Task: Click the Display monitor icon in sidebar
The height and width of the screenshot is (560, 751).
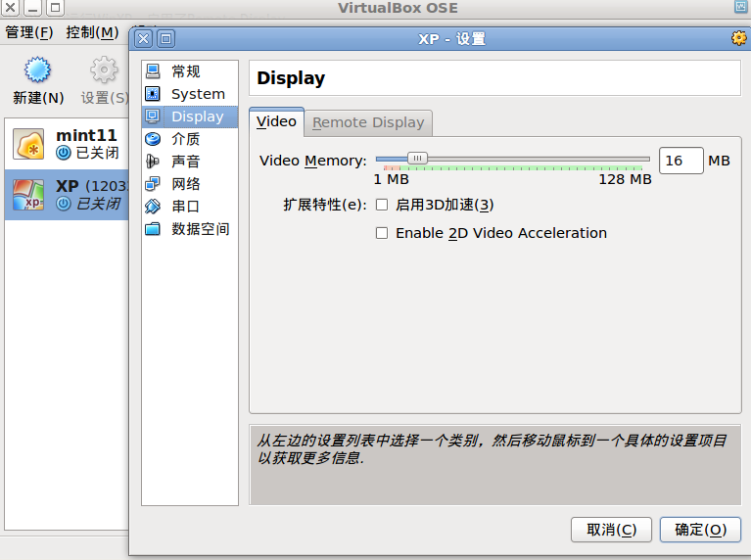Action: 153,116
